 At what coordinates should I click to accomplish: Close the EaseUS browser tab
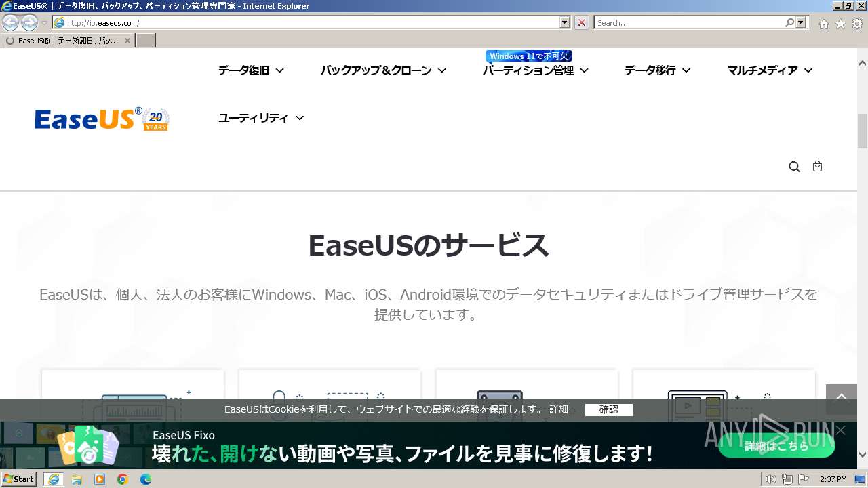point(127,41)
